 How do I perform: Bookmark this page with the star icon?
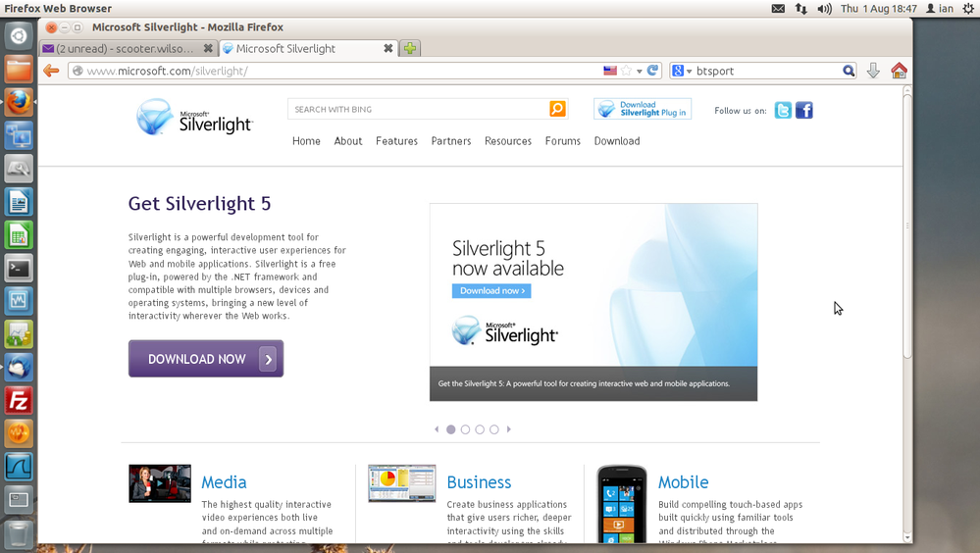pyautogui.click(x=626, y=71)
